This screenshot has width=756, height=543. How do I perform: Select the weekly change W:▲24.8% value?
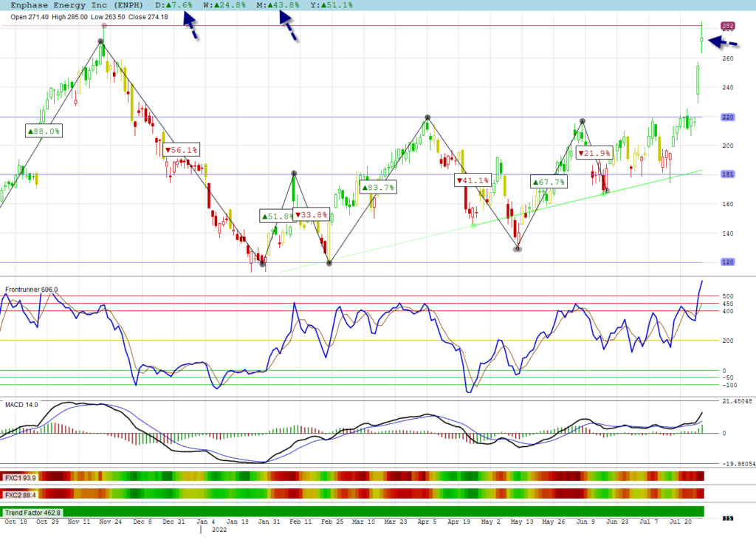point(224,5)
